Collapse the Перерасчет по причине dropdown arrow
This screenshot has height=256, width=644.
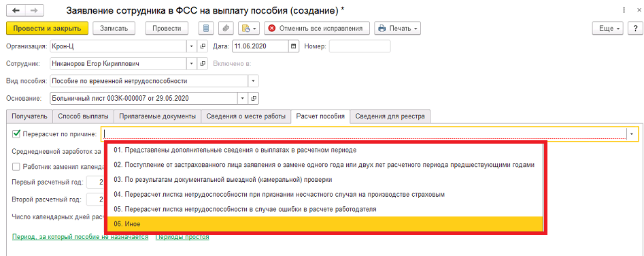[x=632, y=133]
